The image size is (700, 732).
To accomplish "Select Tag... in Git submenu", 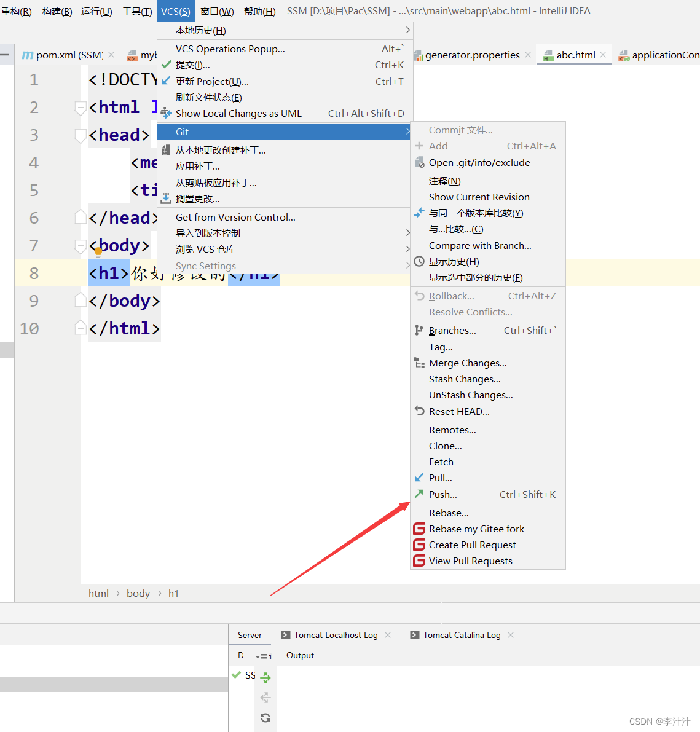I will coord(488,347).
